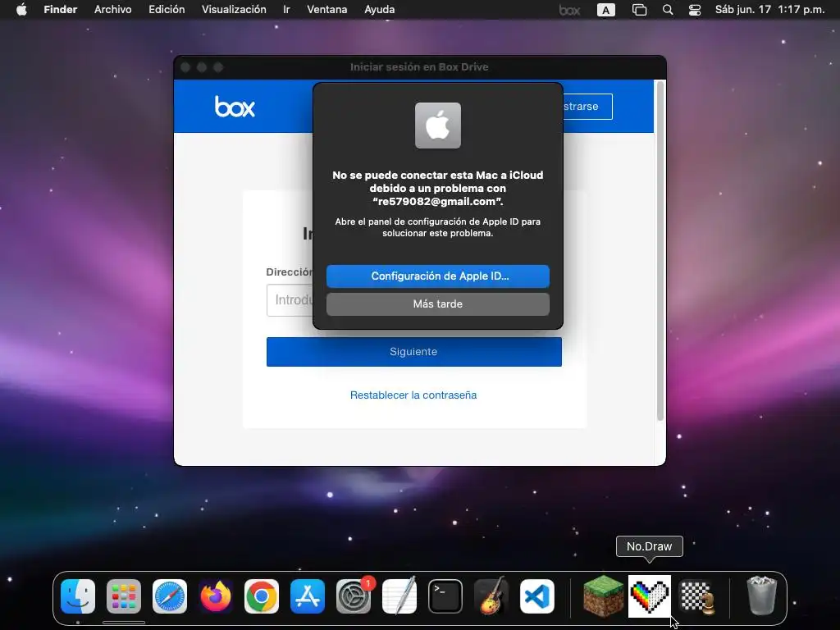Open Google Chrome from the Dock
The image size is (840, 630).
262,596
